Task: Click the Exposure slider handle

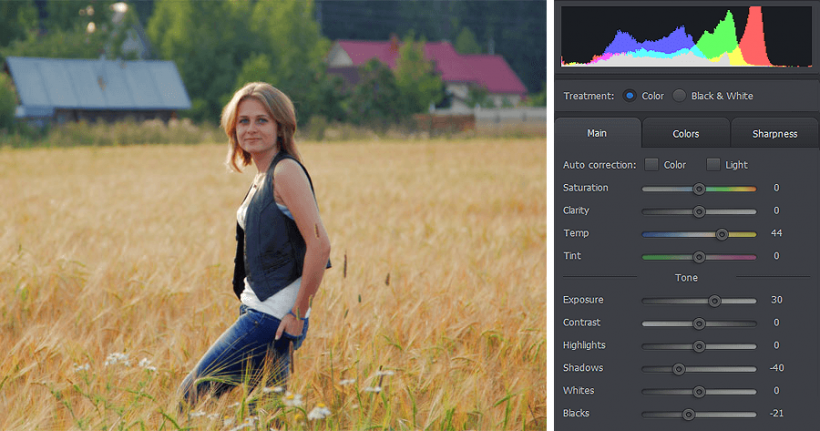Action: [x=715, y=301]
